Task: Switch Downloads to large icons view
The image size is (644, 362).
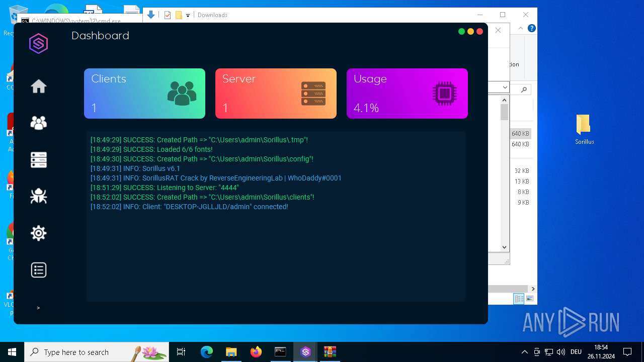Action: (x=530, y=299)
